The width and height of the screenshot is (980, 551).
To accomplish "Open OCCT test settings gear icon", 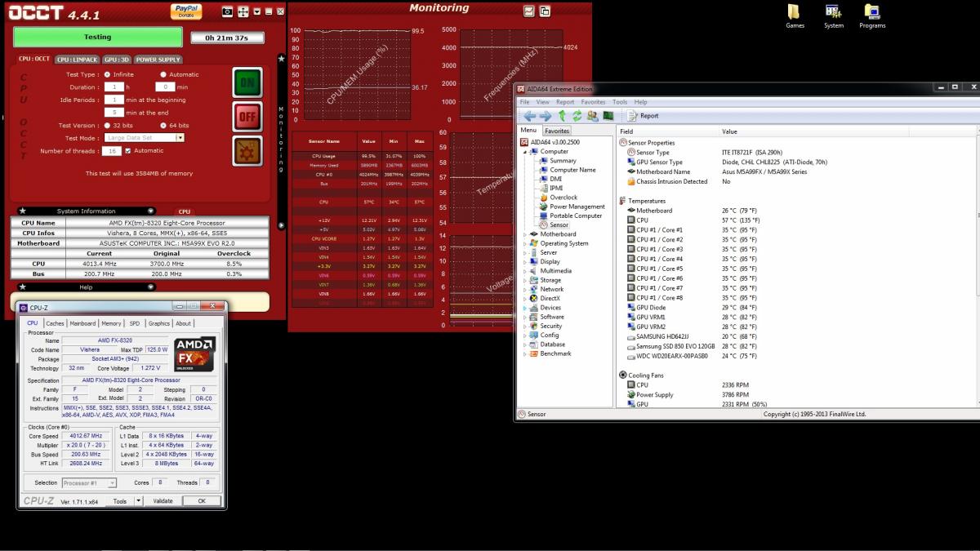I will (247, 151).
